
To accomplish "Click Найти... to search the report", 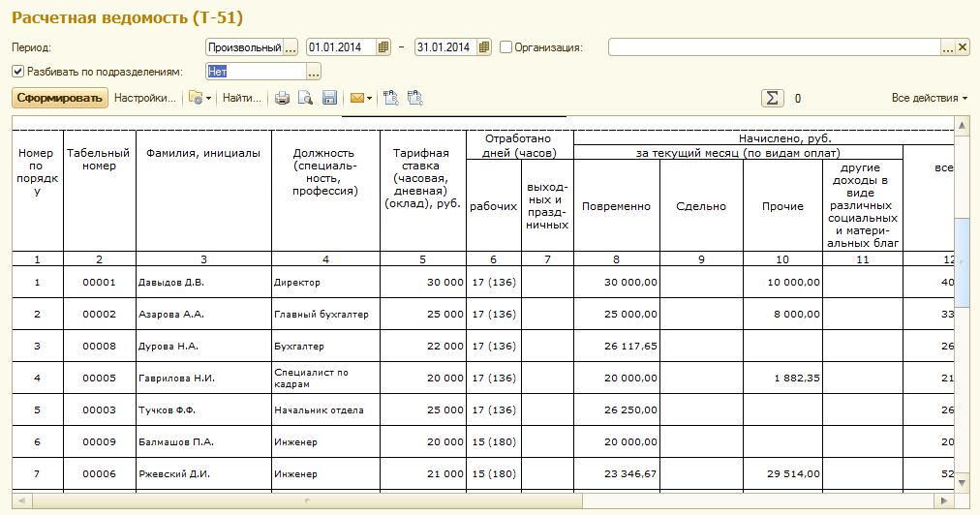I will pos(242,98).
